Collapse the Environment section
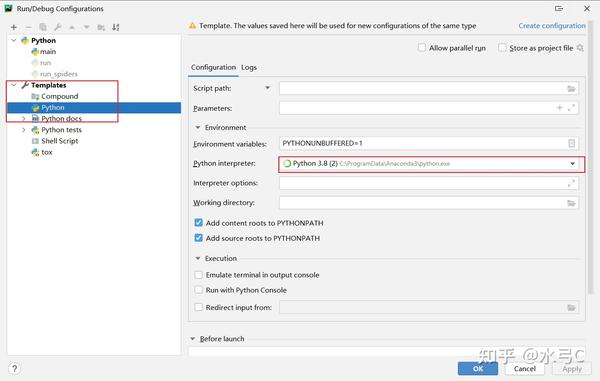 click(198, 127)
